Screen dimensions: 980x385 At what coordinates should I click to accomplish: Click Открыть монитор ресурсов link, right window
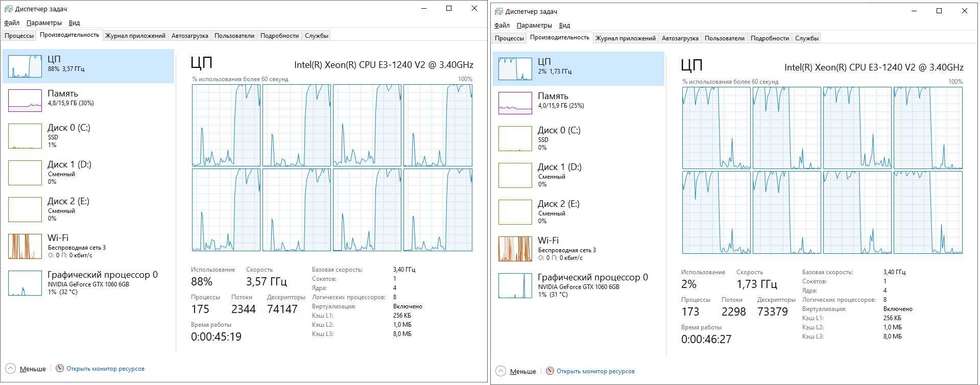[595, 371]
